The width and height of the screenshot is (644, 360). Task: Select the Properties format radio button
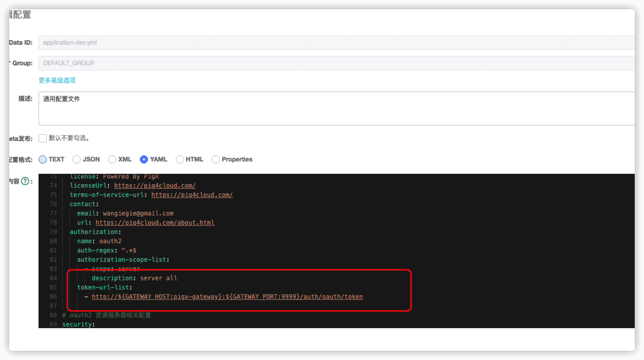pos(216,159)
